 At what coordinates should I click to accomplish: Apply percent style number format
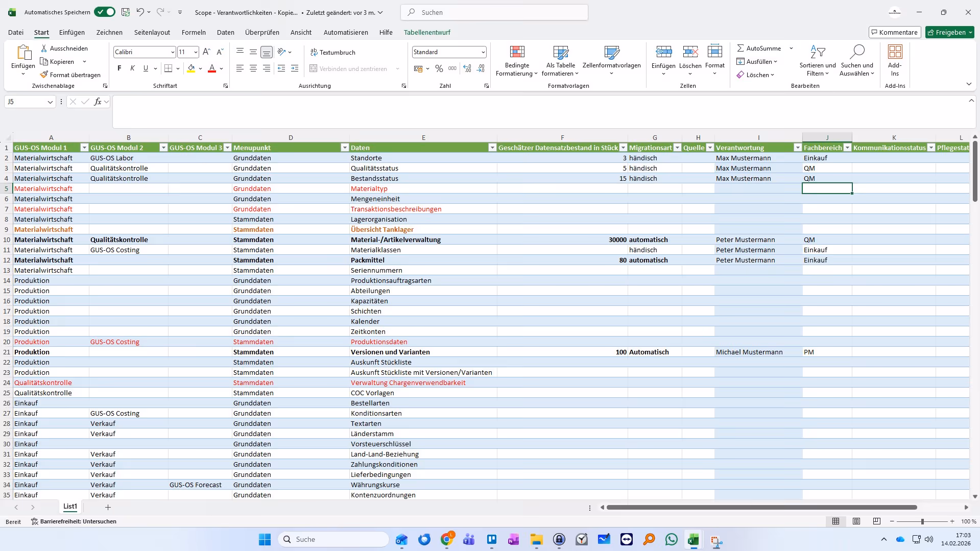(x=439, y=68)
